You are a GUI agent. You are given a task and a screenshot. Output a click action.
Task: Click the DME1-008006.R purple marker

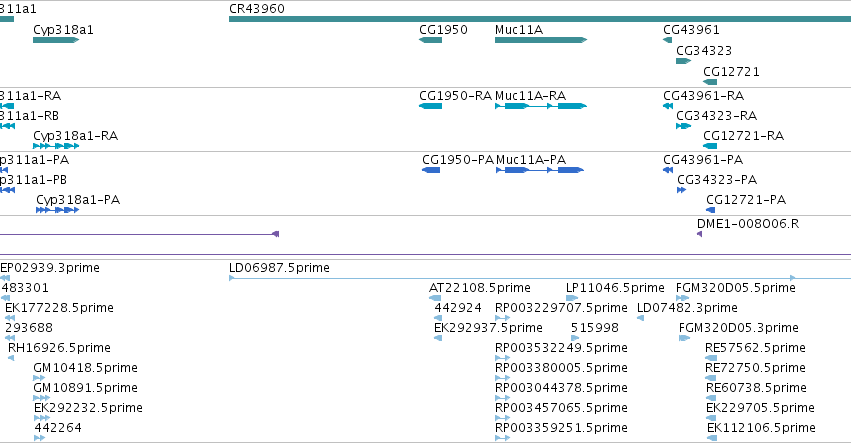[700, 234]
